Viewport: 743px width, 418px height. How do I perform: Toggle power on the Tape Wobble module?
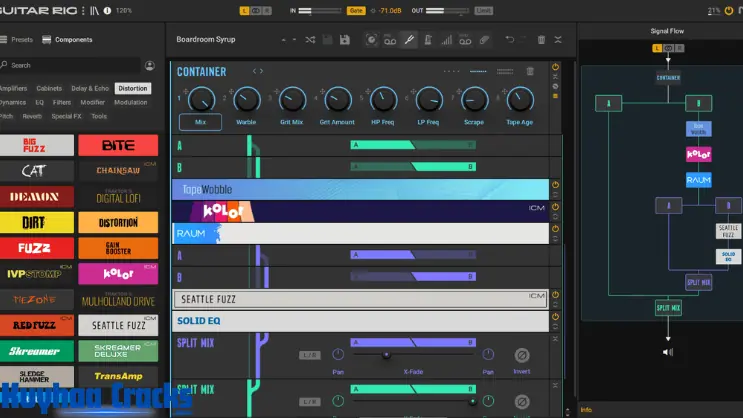(x=556, y=186)
